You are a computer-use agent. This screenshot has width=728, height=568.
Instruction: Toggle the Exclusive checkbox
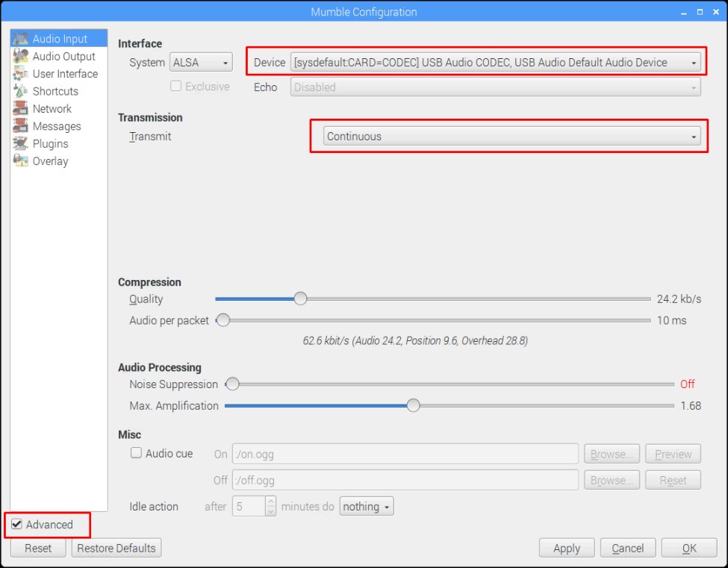tap(175, 86)
